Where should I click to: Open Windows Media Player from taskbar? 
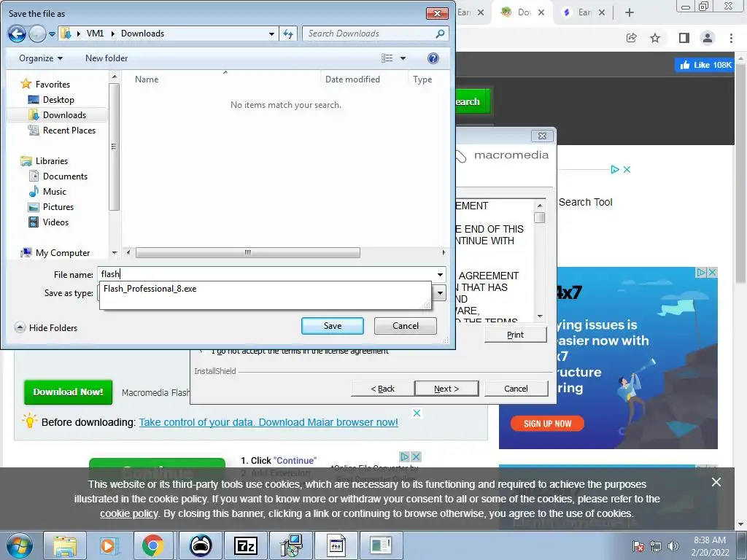tap(109, 545)
